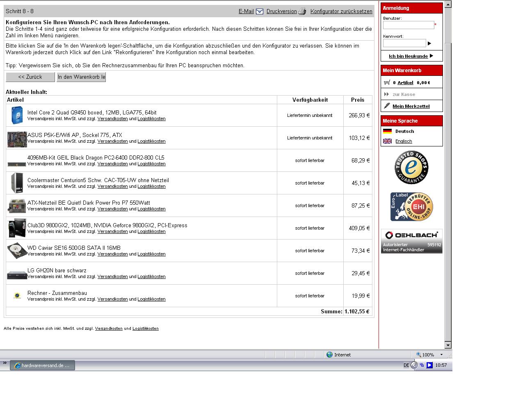Click the In den Warenkorb legen button

(x=81, y=77)
